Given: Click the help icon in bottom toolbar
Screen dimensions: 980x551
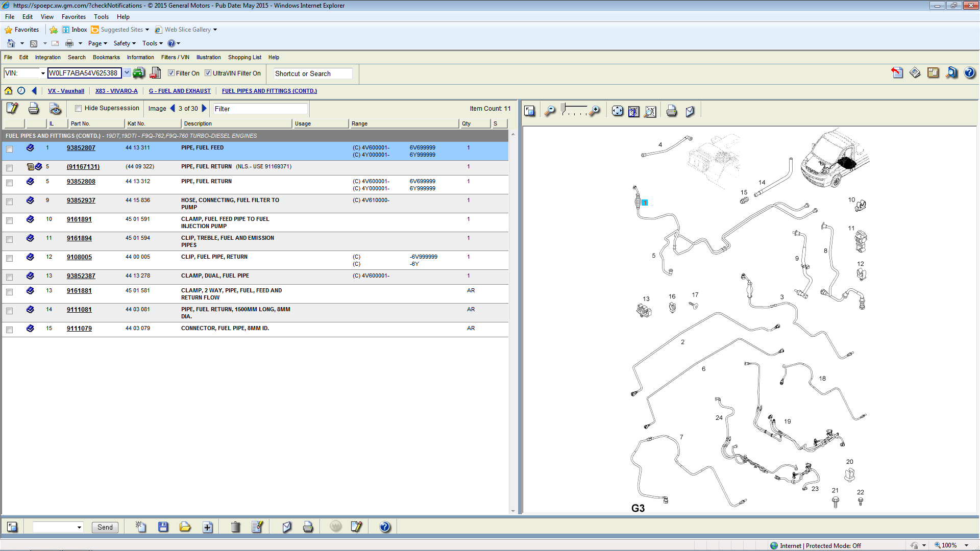Looking at the screenshot, I should click(x=385, y=527).
